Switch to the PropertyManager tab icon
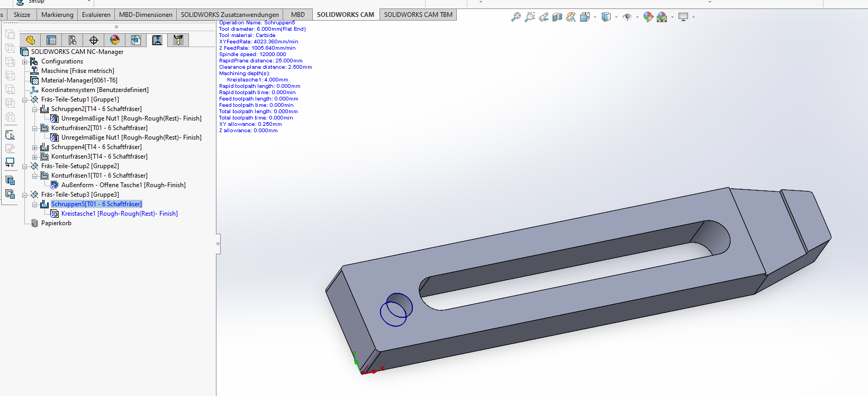868x396 pixels. point(51,40)
